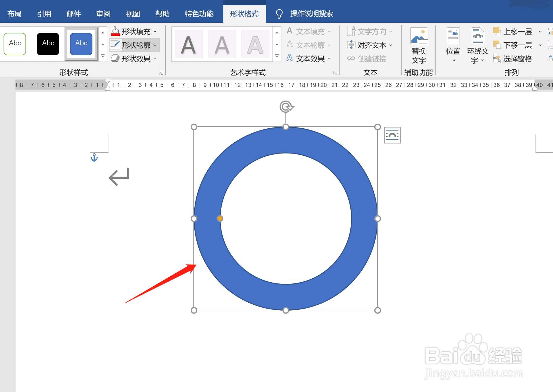Click the object anchor icon
553x392 pixels.
[94, 157]
